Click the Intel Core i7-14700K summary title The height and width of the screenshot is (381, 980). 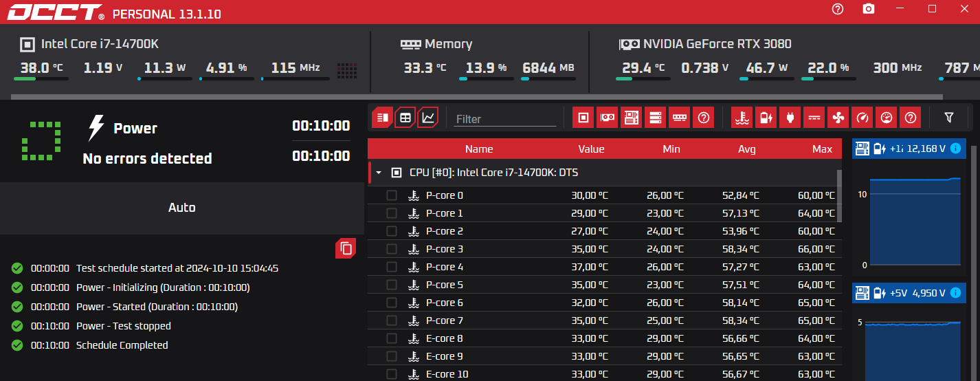coord(100,44)
